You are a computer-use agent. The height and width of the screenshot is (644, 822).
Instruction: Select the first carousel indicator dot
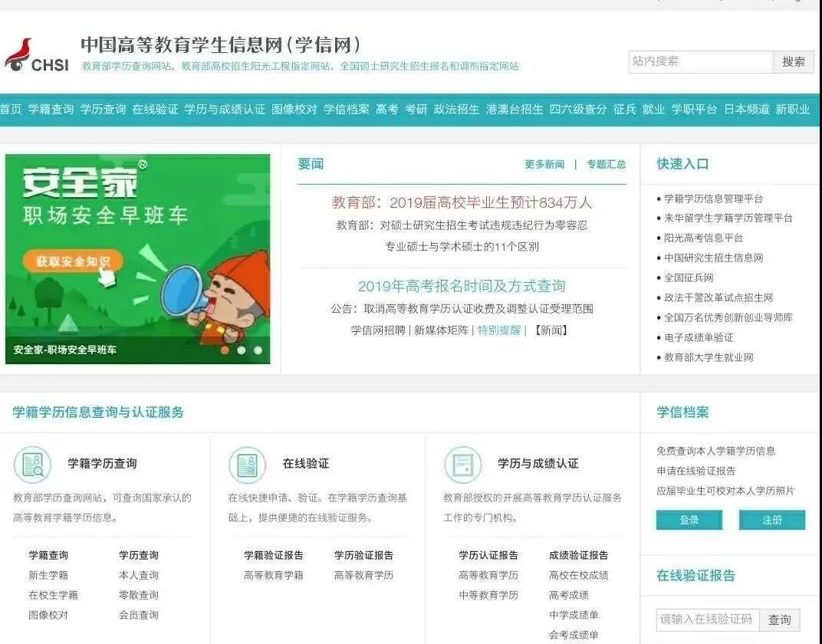click(225, 350)
